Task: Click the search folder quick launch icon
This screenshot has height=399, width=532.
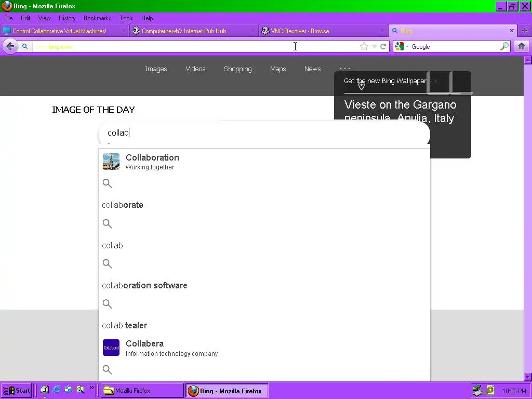Action: 80,389
